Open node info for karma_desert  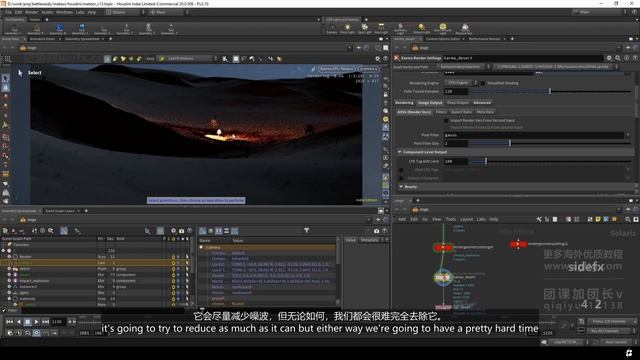pyautogui.click(x=626, y=58)
